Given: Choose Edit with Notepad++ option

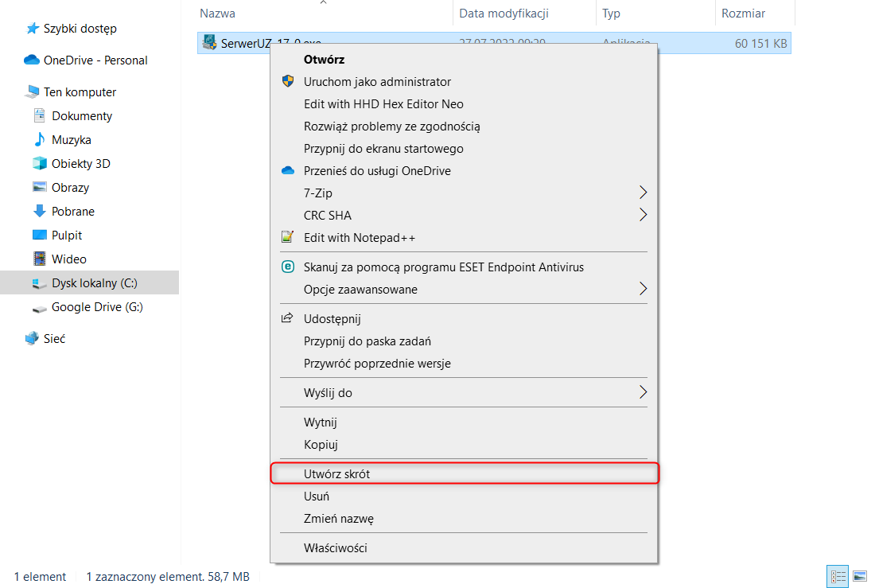Looking at the screenshot, I should (360, 238).
